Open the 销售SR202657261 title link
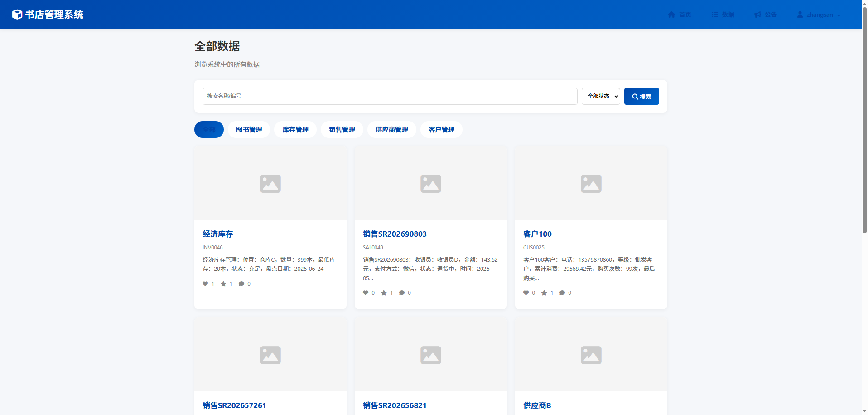Image resolution: width=868 pixels, height=415 pixels. pyautogui.click(x=234, y=405)
